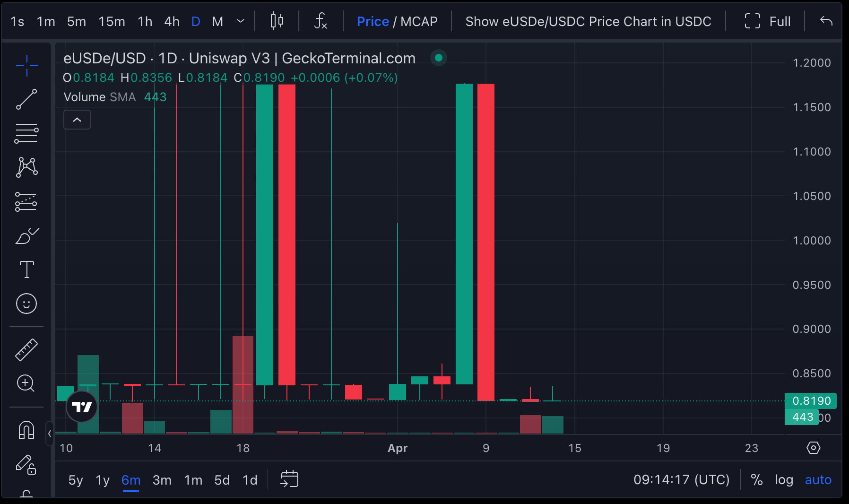Open the go-to-date calendar
The height and width of the screenshot is (504, 849).
289,479
